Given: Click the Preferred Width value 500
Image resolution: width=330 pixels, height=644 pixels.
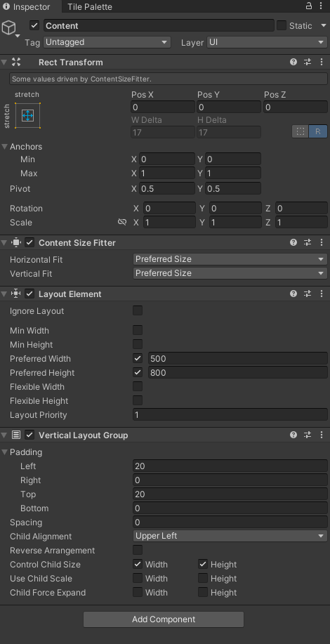Looking at the screenshot, I should coord(237,359).
